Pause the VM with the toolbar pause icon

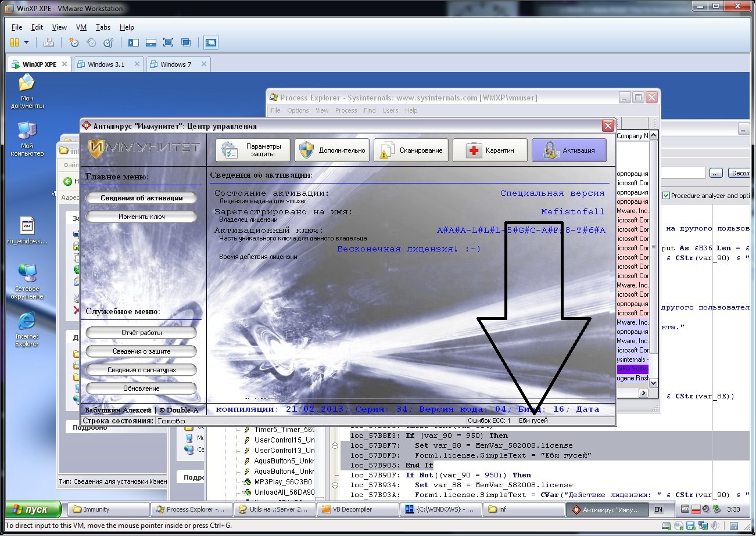pyautogui.click(x=14, y=42)
